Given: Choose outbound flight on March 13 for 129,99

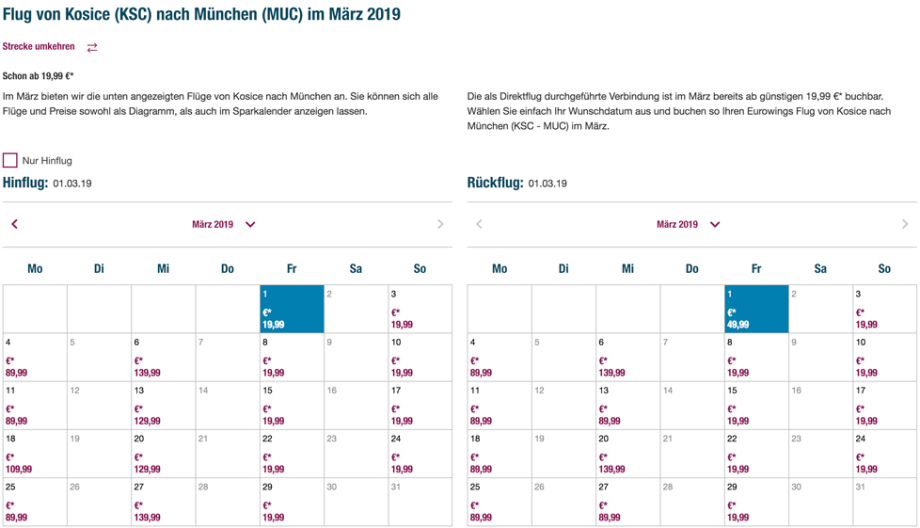Looking at the screenshot, I should [163, 406].
